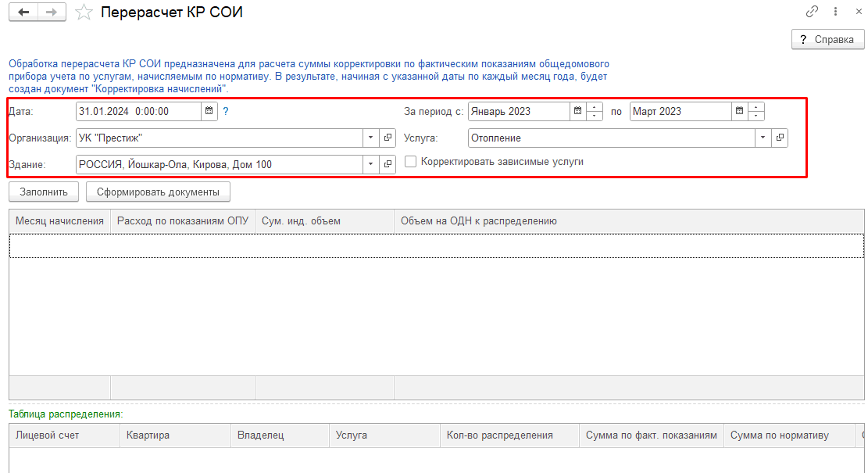Screen dimensions: 868x473
Task: Click the back navigation arrow
Action: 23,13
